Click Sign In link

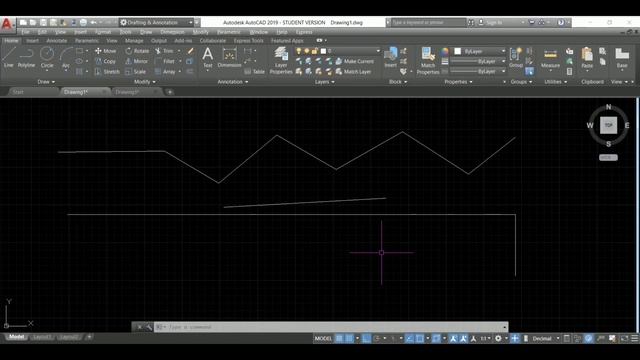coord(494,22)
